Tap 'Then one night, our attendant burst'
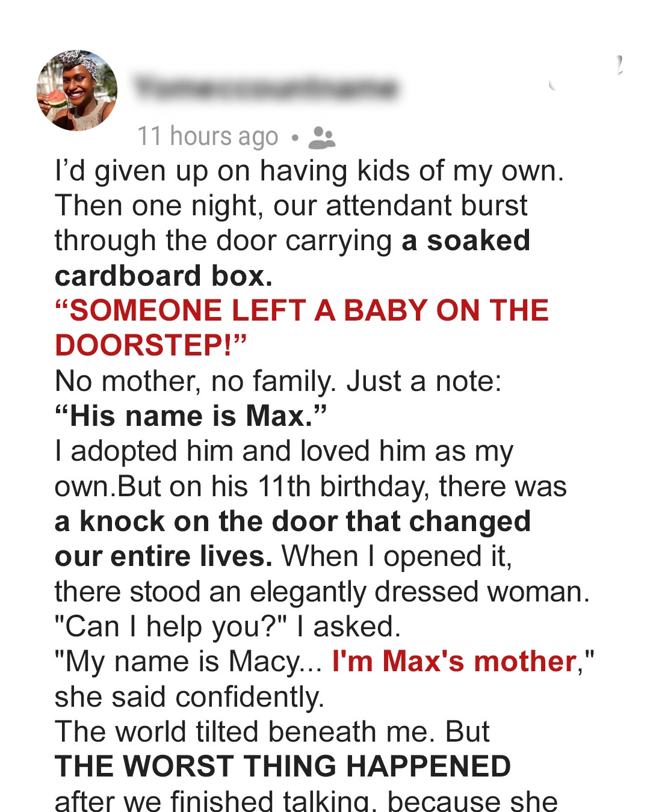 click(291, 206)
